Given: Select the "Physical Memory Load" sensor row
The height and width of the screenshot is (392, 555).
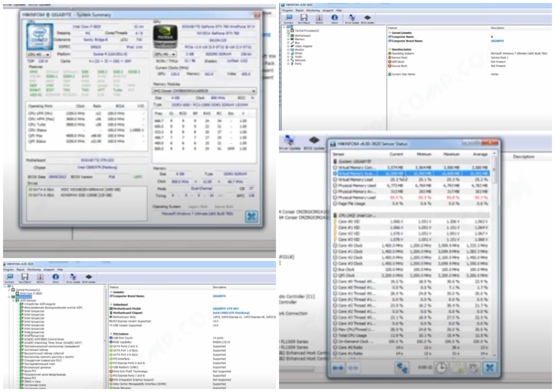Looking at the screenshot, I should pos(411,198).
